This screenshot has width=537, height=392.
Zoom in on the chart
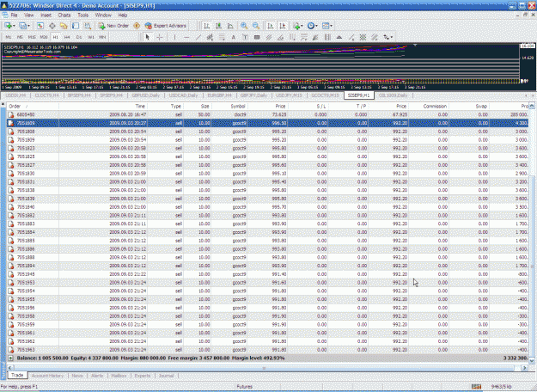pos(244,26)
